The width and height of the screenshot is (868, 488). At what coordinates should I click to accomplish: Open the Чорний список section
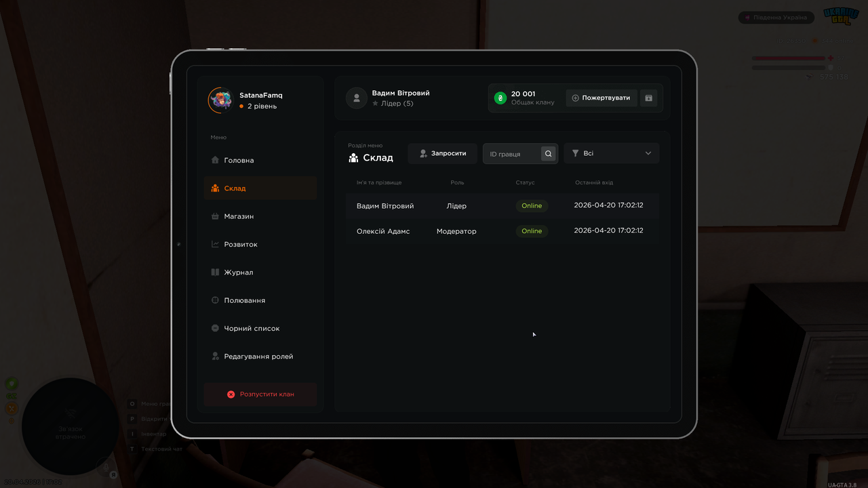(260, 328)
